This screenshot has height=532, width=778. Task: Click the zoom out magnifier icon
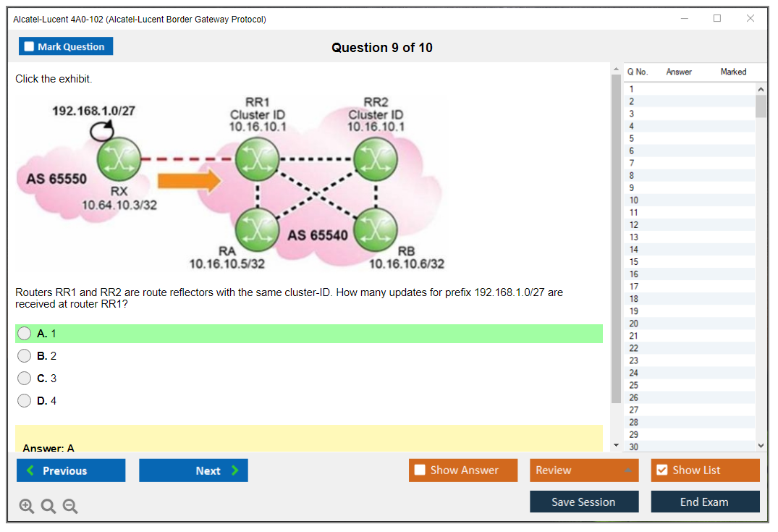(70, 507)
